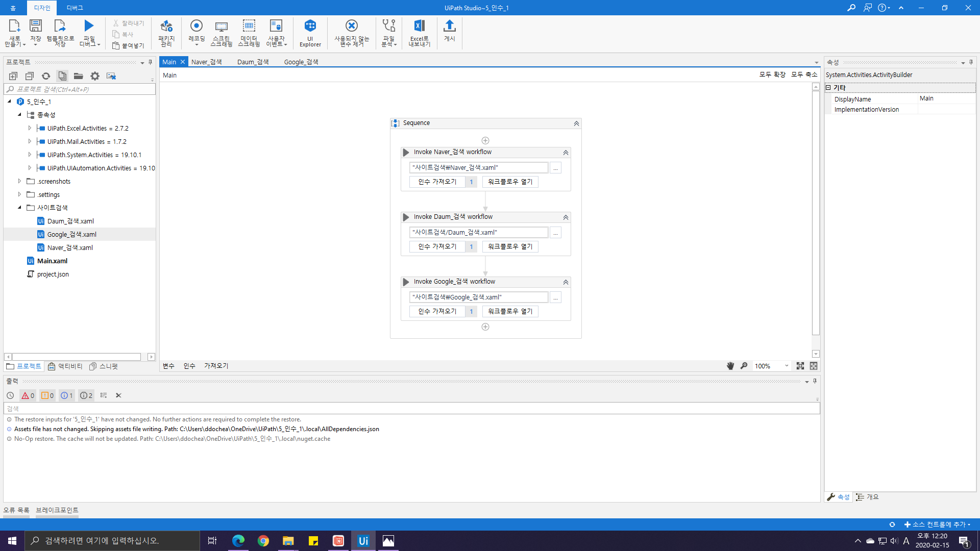
Task: Open the 디버그 ribbon tab
Action: click(75, 8)
